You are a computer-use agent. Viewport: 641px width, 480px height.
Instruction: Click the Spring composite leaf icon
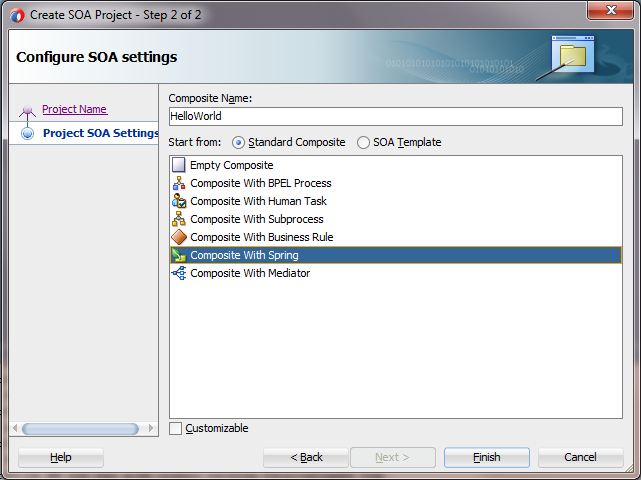pos(179,255)
